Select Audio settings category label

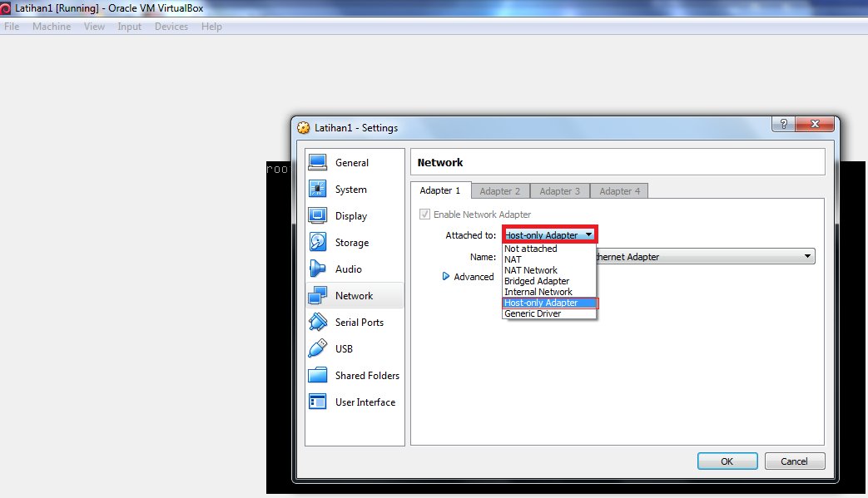(348, 269)
